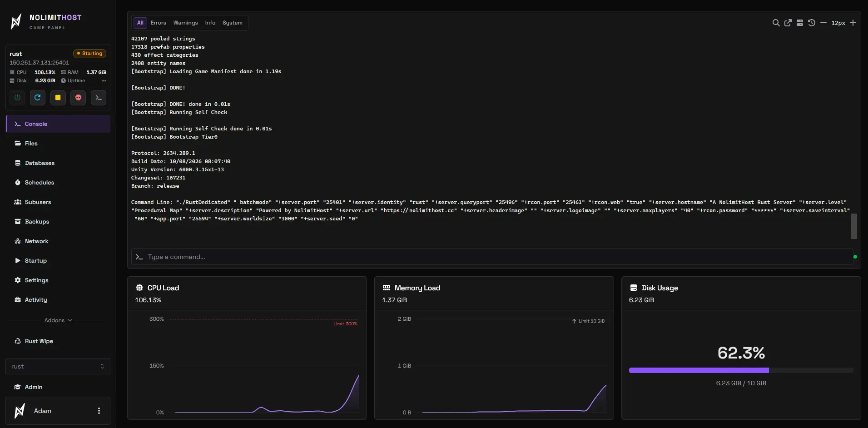Show System log messages
The width and height of the screenshot is (868, 428).
tap(233, 23)
